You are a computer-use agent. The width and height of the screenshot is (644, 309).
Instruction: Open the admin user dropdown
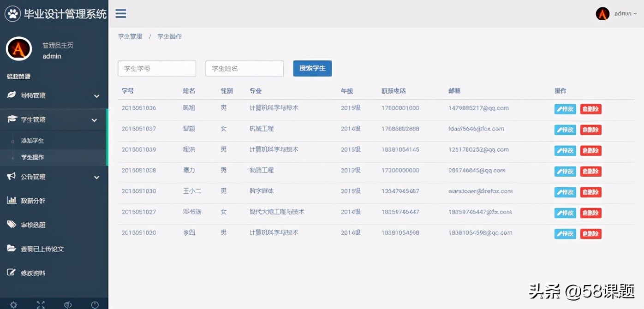coord(623,14)
